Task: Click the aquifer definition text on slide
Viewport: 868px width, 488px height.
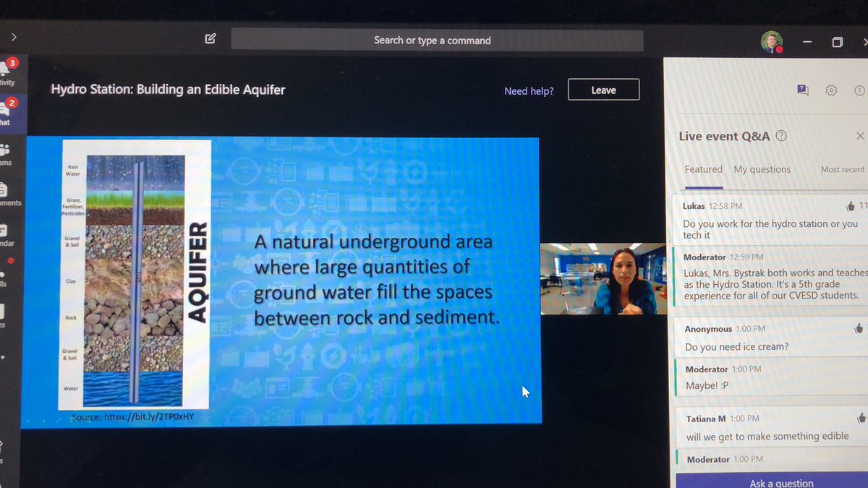Action: 376,279
